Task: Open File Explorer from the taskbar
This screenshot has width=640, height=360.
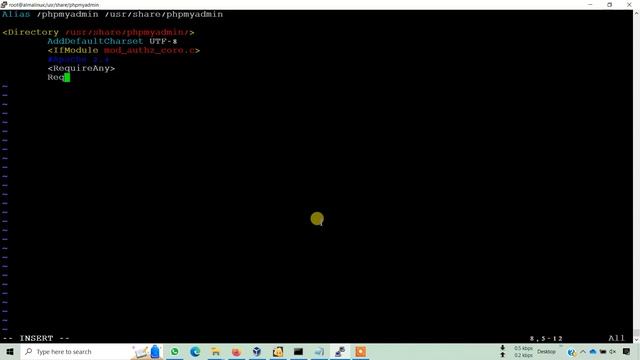Action: tap(216, 351)
